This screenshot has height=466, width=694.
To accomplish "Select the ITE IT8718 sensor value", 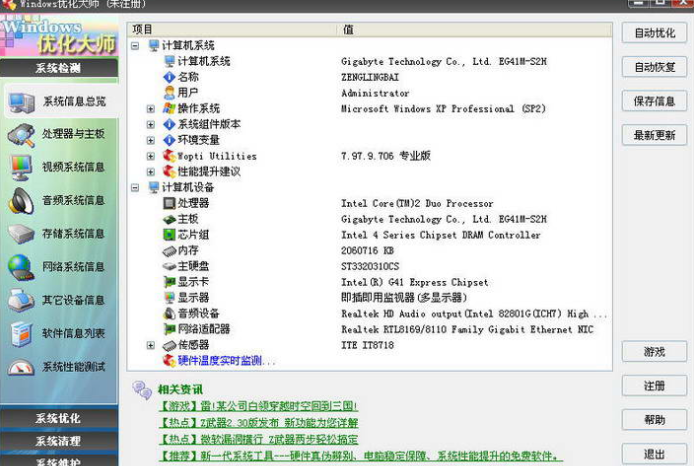I will pos(367,345).
